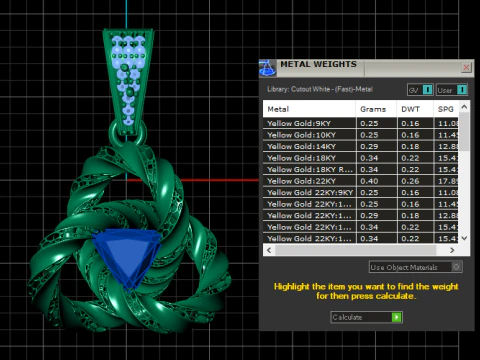Select the Yellow Gold:9KY row

(361, 123)
